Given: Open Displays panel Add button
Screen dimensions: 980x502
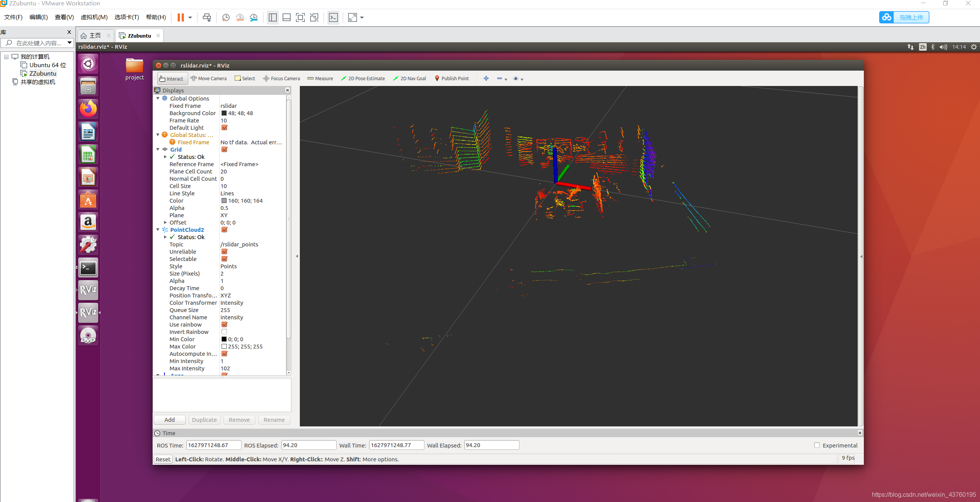Looking at the screenshot, I should 169,419.
